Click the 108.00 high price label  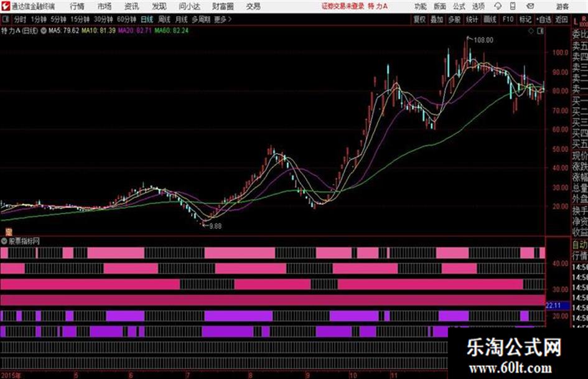[483, 40]
